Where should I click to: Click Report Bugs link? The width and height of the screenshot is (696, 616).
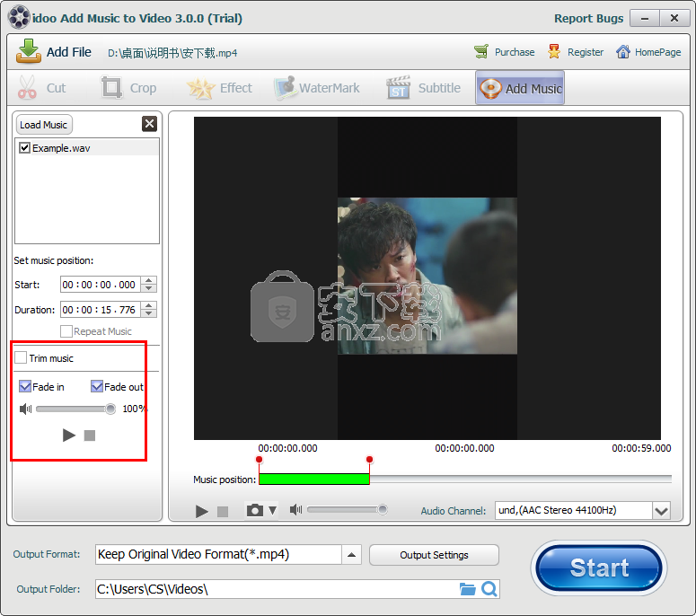[588, 18]
